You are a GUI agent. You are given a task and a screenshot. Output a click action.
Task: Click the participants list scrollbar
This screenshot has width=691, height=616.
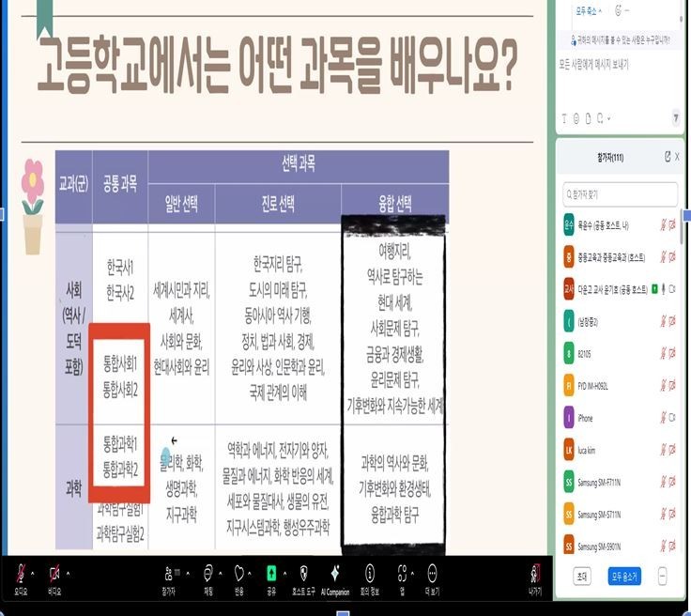tap(683, 229)
